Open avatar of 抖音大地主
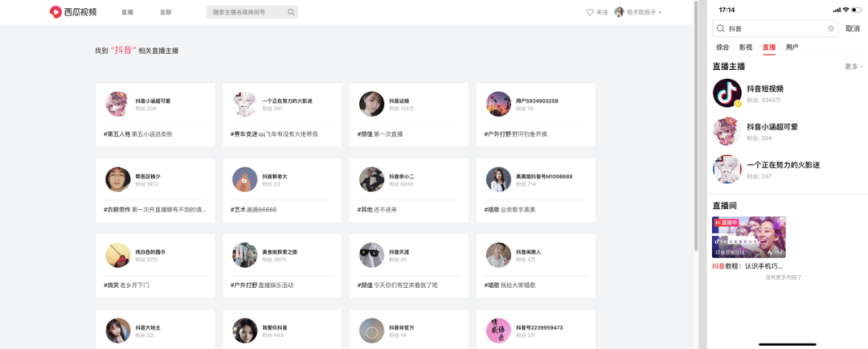The width and height of the screenshot is (868, 349). 118,331
